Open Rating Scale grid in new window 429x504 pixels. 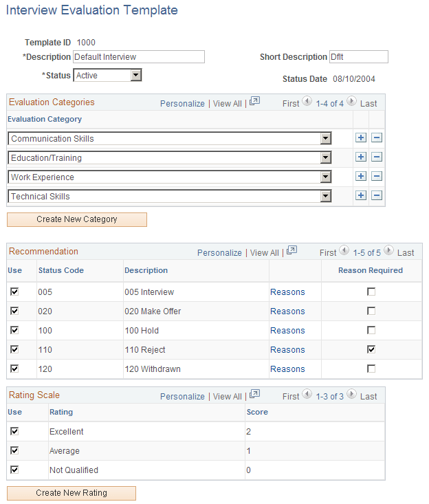(x=254, y=395)
